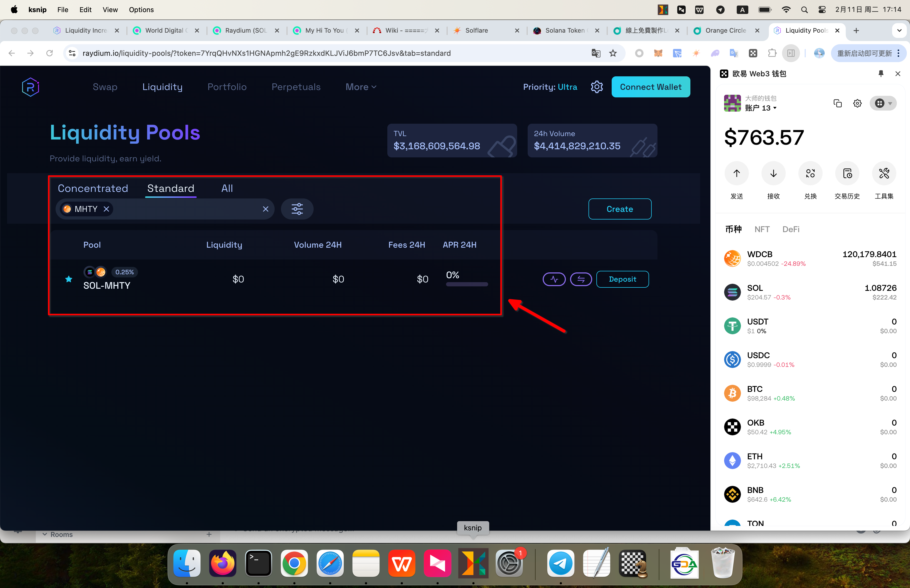Switch to the Concentrated pools tab

click(93, 188)
